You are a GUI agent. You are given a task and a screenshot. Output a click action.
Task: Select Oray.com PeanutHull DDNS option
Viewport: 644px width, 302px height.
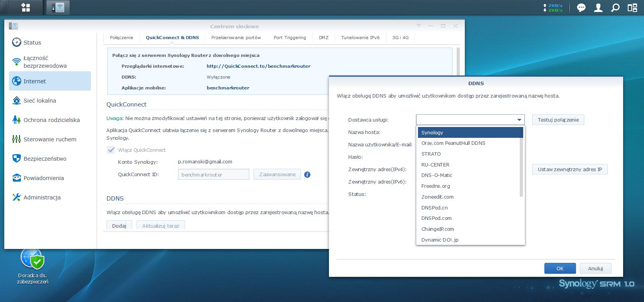pos(470,143)
